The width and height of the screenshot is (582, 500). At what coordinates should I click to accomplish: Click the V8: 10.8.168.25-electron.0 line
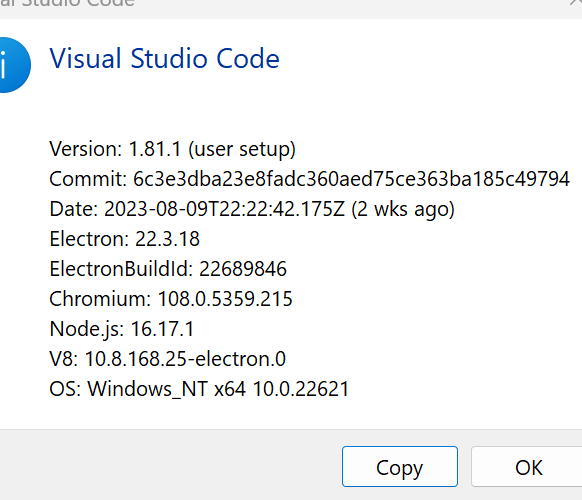click(167, 359)
